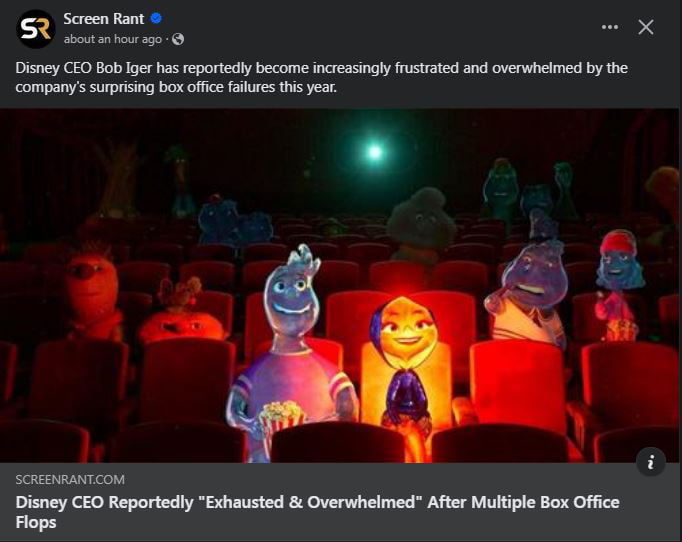Viewport: 682px width, 542px height.
Task: Open the three-dot post options menu
Action: pyautogui.click(x=610, y=27)
